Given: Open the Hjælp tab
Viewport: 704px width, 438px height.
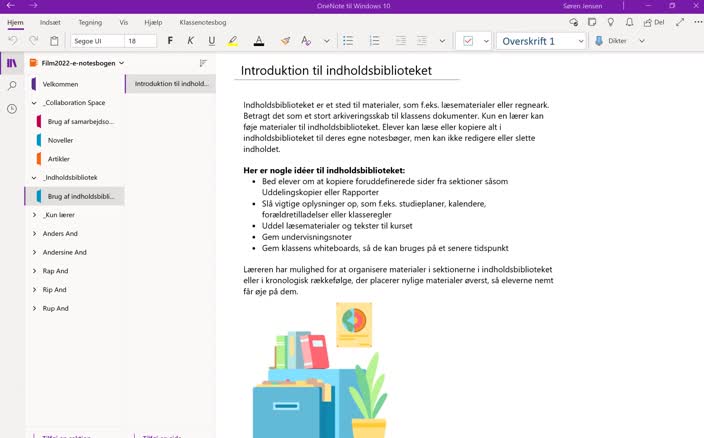Looking at the screenshot, I should point(153,22).
